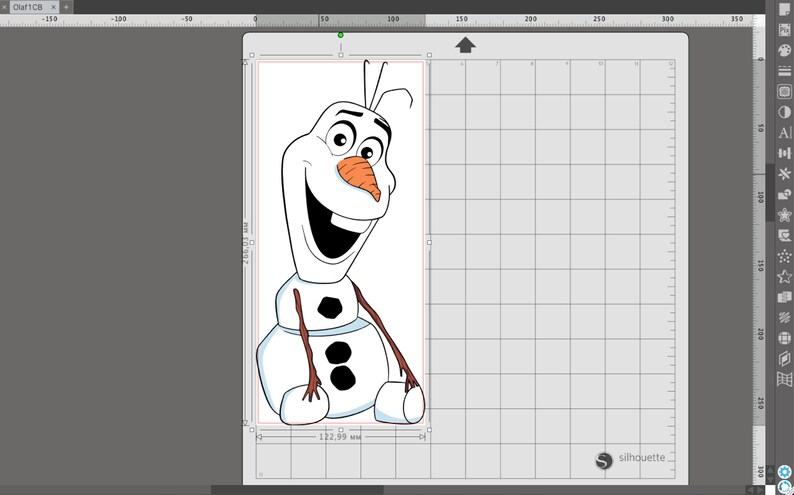Image resolution: width=794 pixels, height=495 pixels.
Task: Open the Page Setup panel icon
Action: (x=784, y=10)
